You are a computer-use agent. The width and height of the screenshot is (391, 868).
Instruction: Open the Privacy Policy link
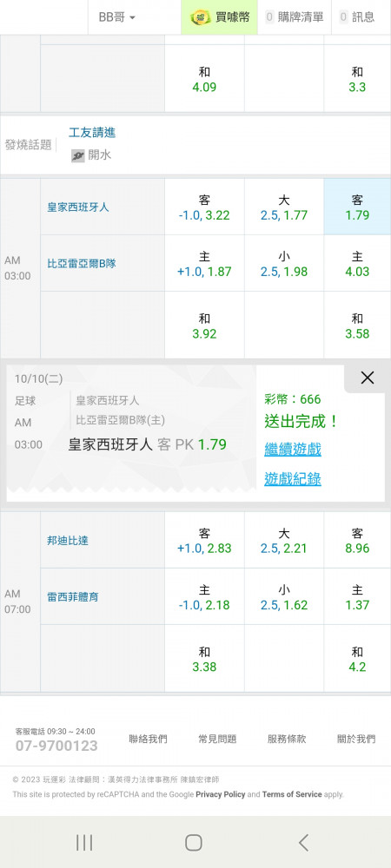[x=221, y=794]
